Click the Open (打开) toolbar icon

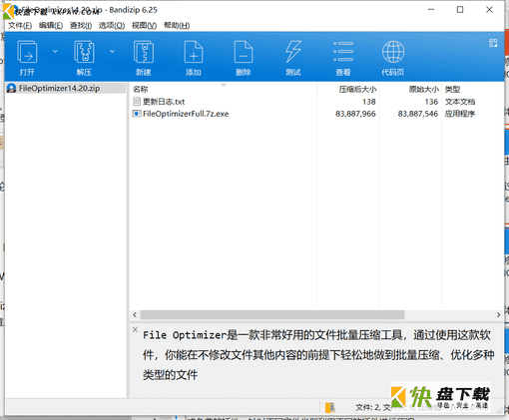27,52
